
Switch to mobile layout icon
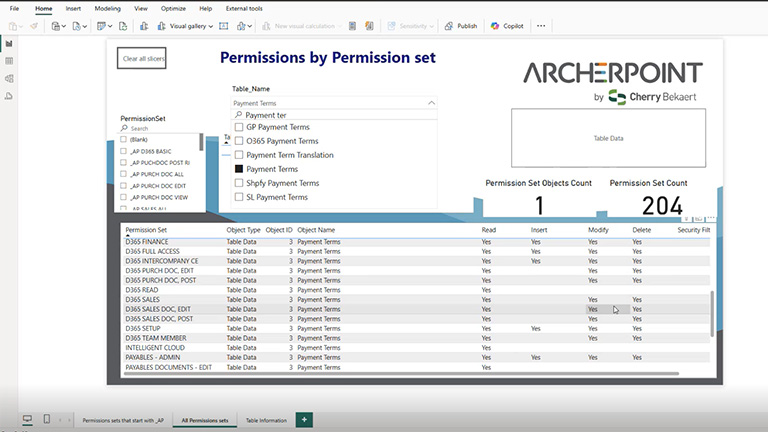[47, 419]
